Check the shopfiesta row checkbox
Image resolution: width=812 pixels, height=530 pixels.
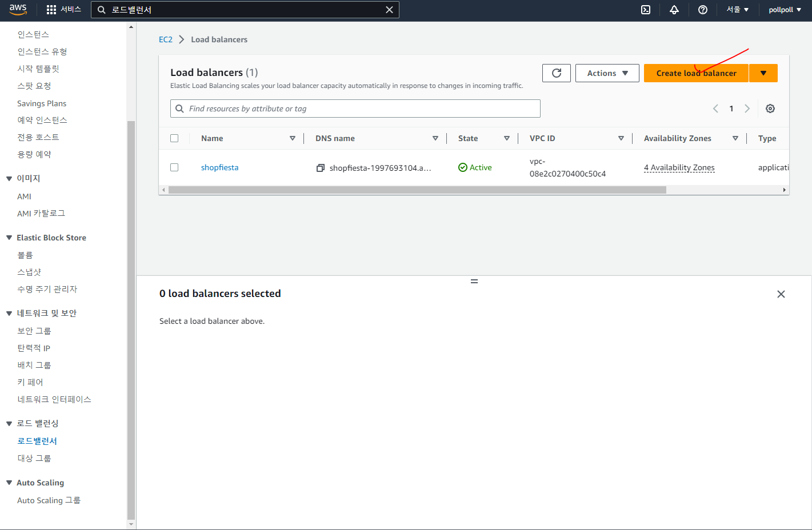pos(174,167)
